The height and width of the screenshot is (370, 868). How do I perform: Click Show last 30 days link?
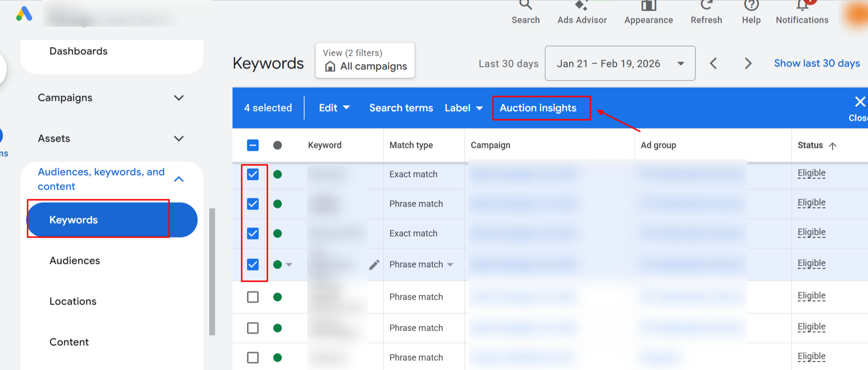coord(817,64)
